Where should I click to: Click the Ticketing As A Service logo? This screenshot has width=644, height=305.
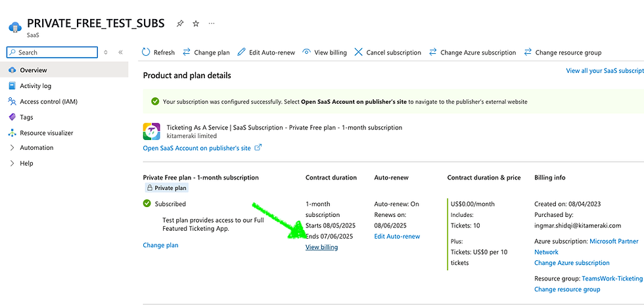coord(152,131)
